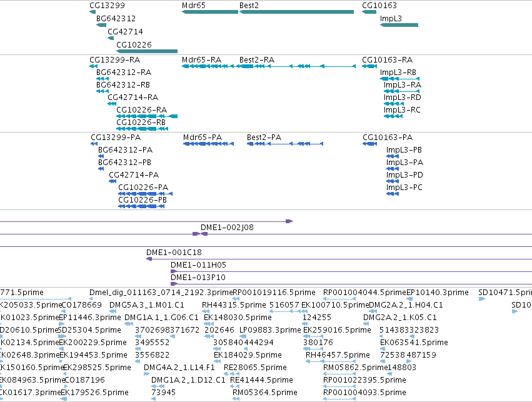Click EST RP001004044.5prime label

coord(364,293)
